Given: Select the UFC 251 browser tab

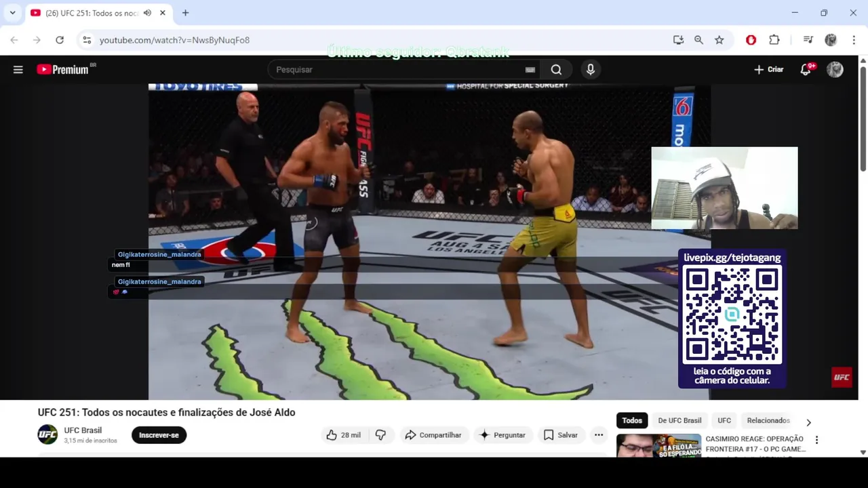Looking at the screenshot, I should point(98,13).
